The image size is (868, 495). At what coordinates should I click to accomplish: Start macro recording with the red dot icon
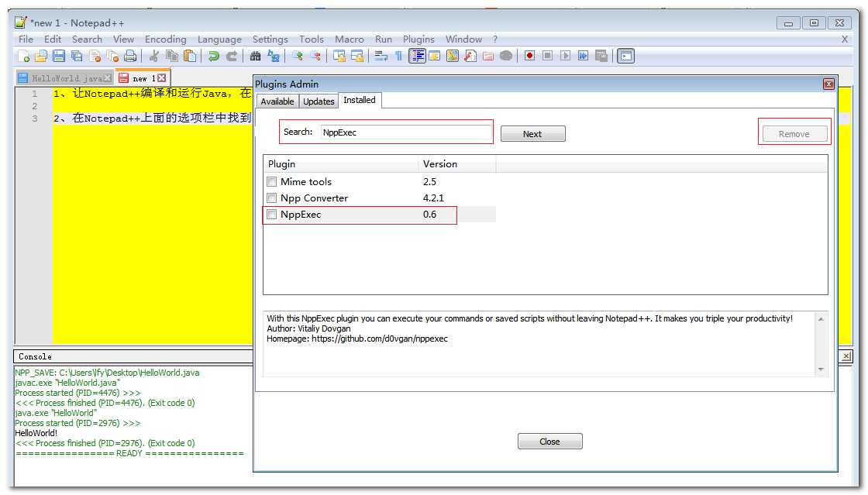(x=530, y=56)
